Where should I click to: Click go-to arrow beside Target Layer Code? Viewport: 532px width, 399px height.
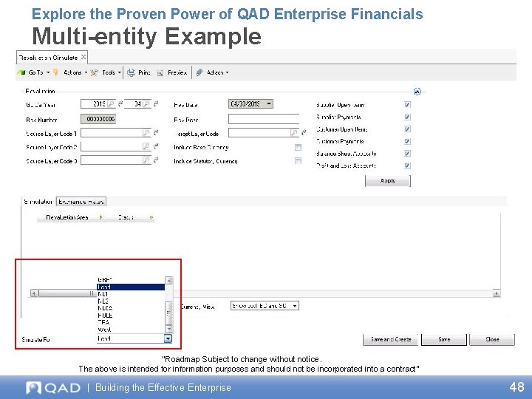click(304, 132)
